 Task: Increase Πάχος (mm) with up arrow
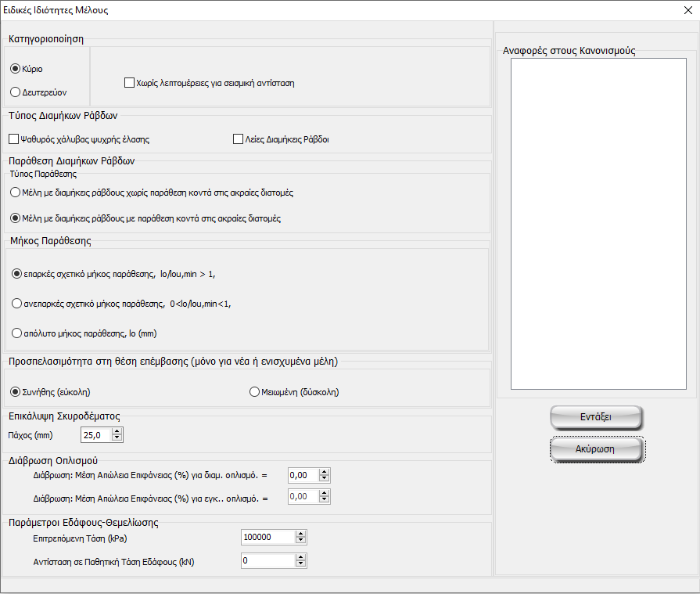[x=117, y=431]
